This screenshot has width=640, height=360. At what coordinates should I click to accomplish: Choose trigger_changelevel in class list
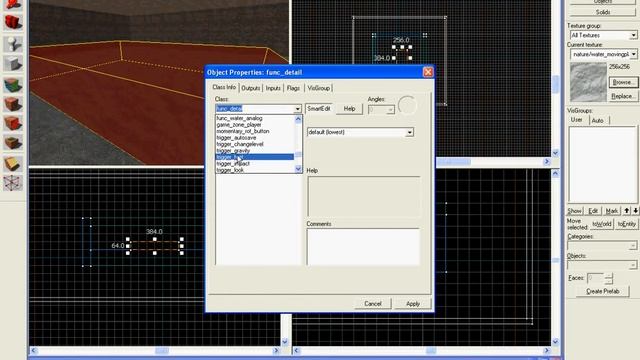[255, 144]
